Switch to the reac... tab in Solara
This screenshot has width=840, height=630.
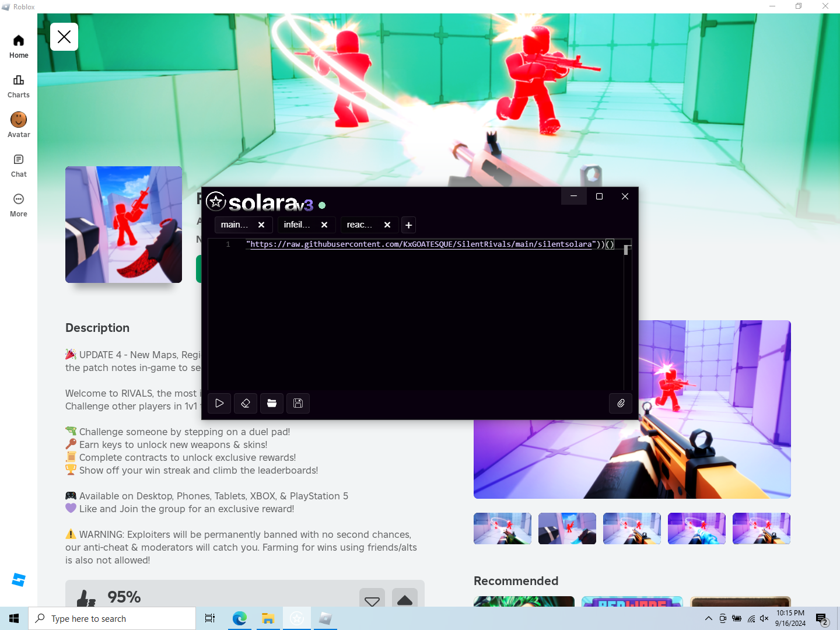(359, 225)
